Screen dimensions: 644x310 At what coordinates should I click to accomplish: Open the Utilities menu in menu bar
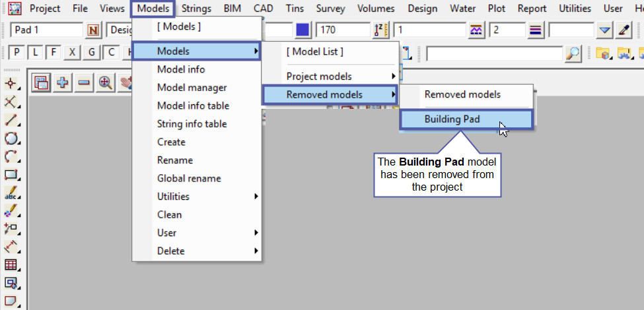(x=575, y=8)
